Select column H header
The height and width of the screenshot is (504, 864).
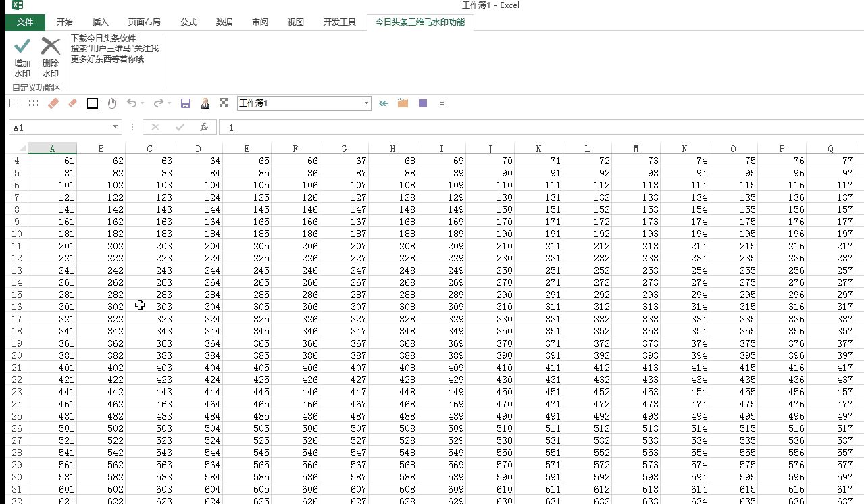point(392,149)
